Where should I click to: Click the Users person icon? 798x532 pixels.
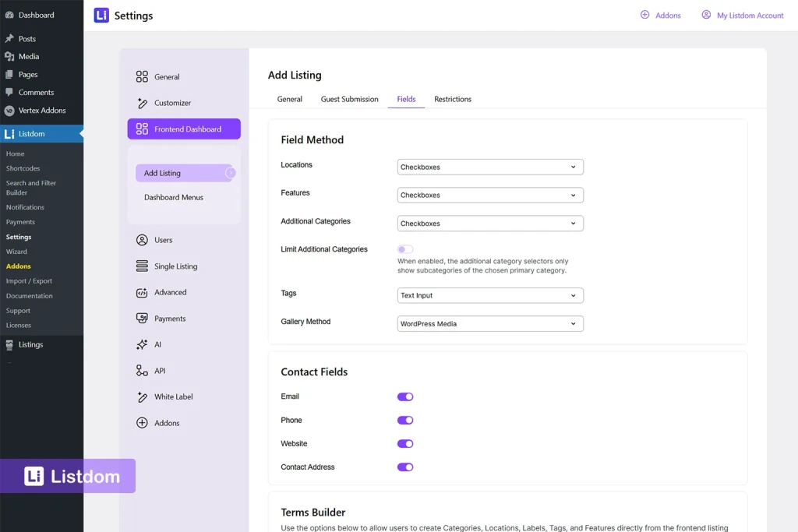coord(142,240)
